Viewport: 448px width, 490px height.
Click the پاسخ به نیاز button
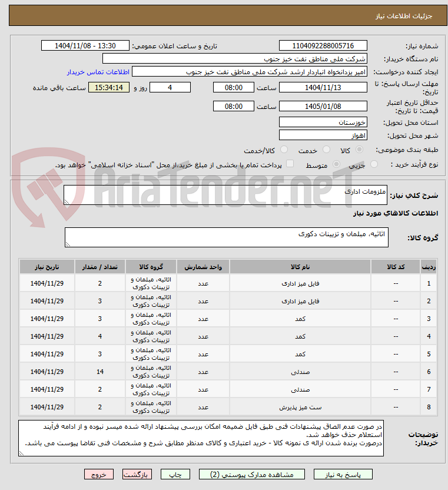click(x=343, y=474)
